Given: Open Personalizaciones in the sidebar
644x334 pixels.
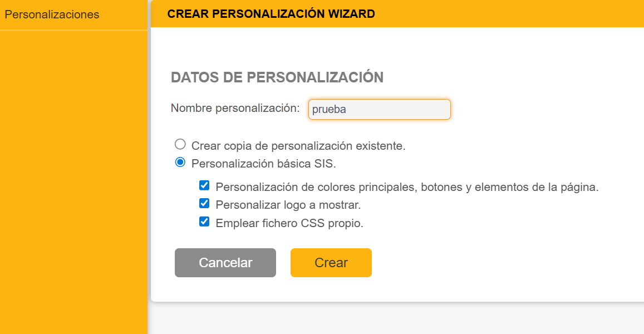Looking at the screenshot, I should pyautogui.click(x=52, y=15).
